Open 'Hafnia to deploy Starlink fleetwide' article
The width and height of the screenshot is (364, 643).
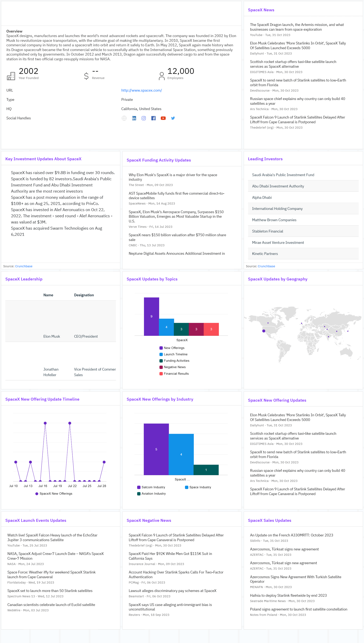[288, 595]
